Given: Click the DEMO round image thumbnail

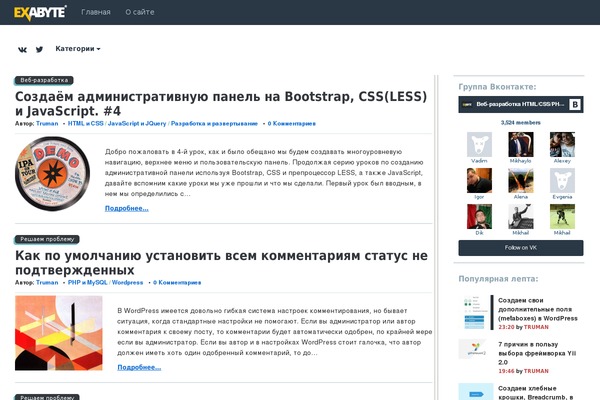Looking at the screenshot, I should point(52,174).
